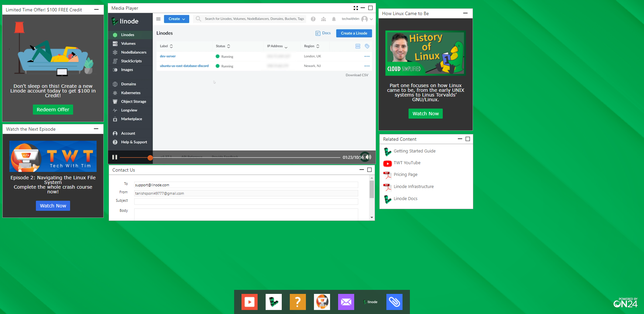Open the ubuntu-us-east-database-discord link
This screenshot has height=314, width=644.
184,66
